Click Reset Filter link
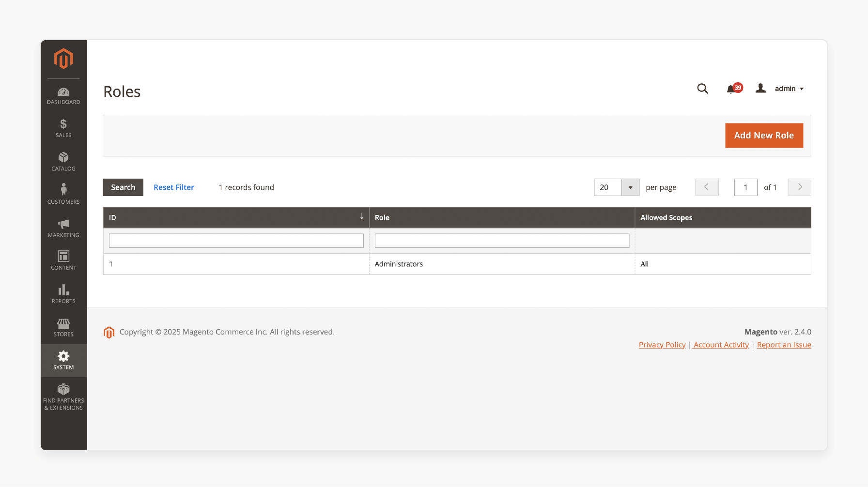This screenshot has height=487, width=868. [x=174, y=187]
